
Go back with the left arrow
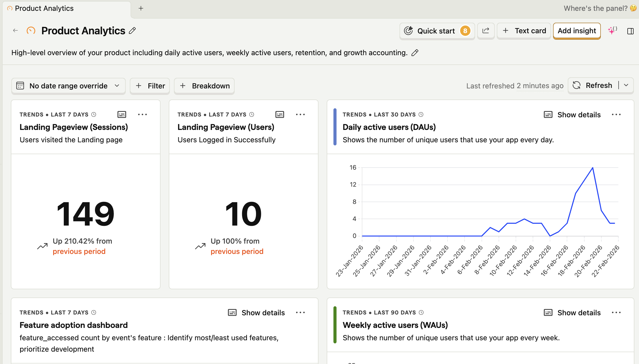click(x=15, y=31)
